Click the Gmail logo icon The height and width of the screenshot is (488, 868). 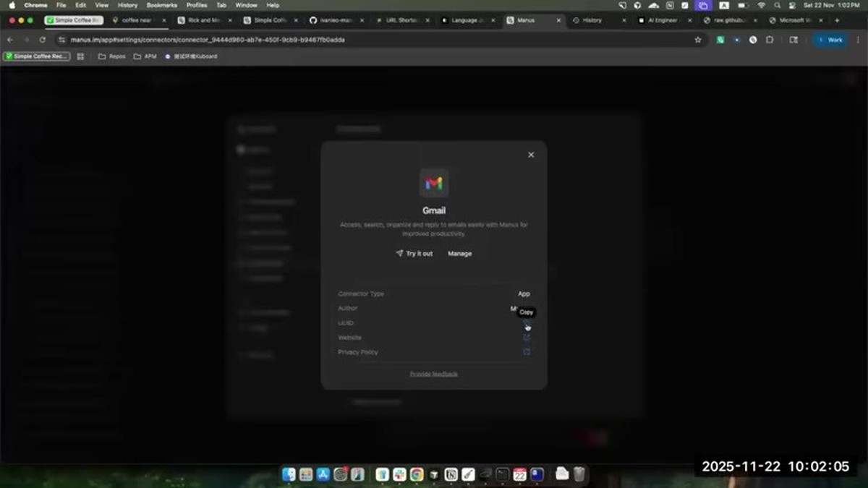[434, 183]
